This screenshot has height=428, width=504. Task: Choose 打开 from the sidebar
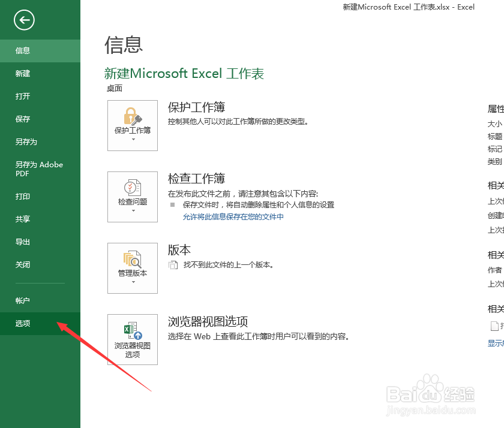pyautogui.click(x=40, y=97)
